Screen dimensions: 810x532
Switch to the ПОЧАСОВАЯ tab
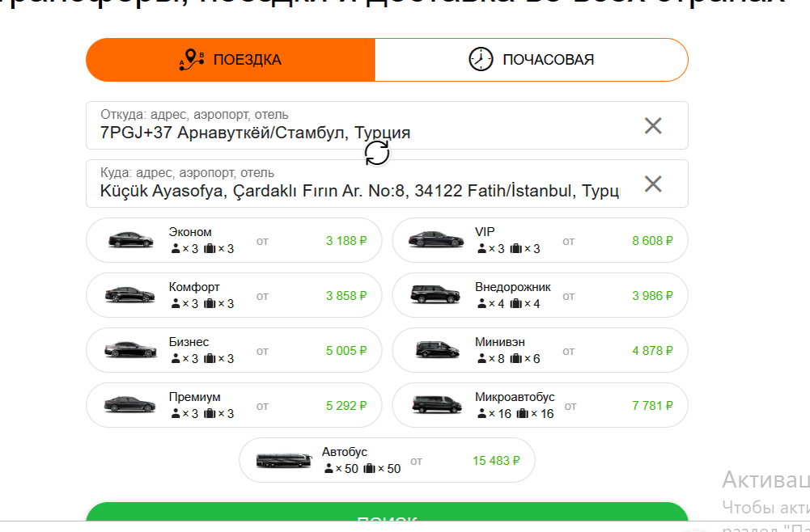point(532,60)
